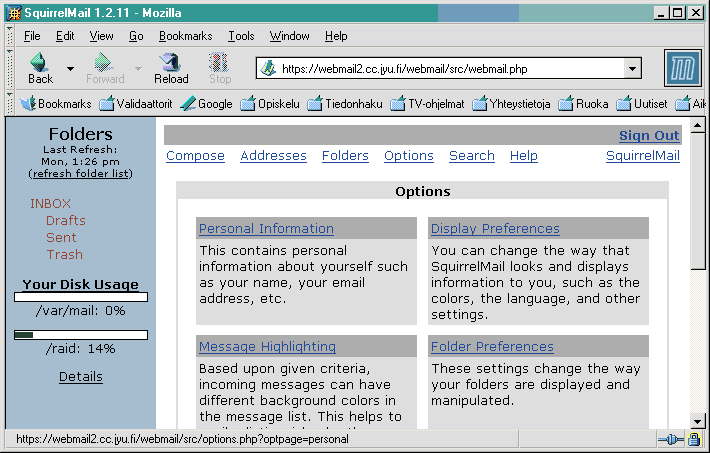The image size is (710, 453).
Task: Click the Back navigation icon
Action: (x=40, y=62)
